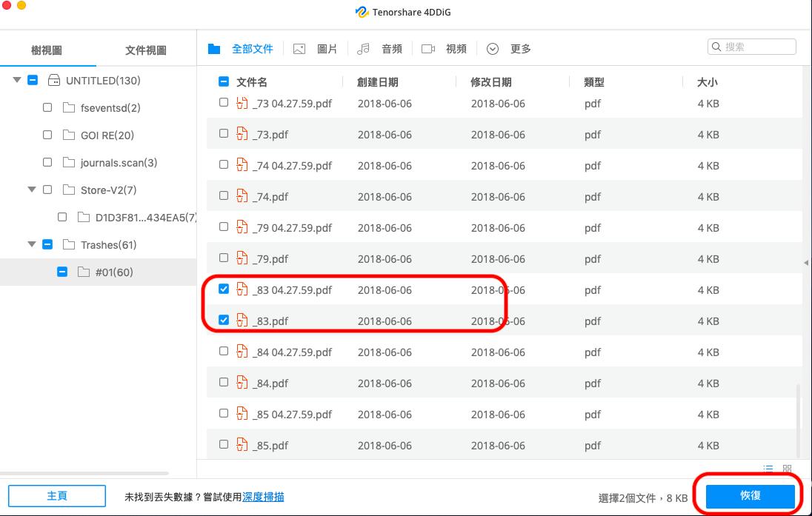
Task: Select the Audio (音頻) filter
Action: coord(392,49)
